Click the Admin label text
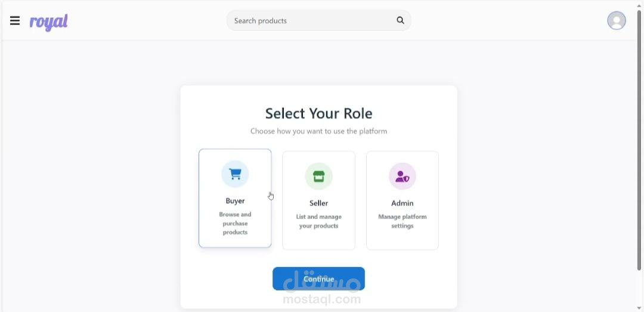Viewport: 644px width, 312px height. click(x=402, y=203)
